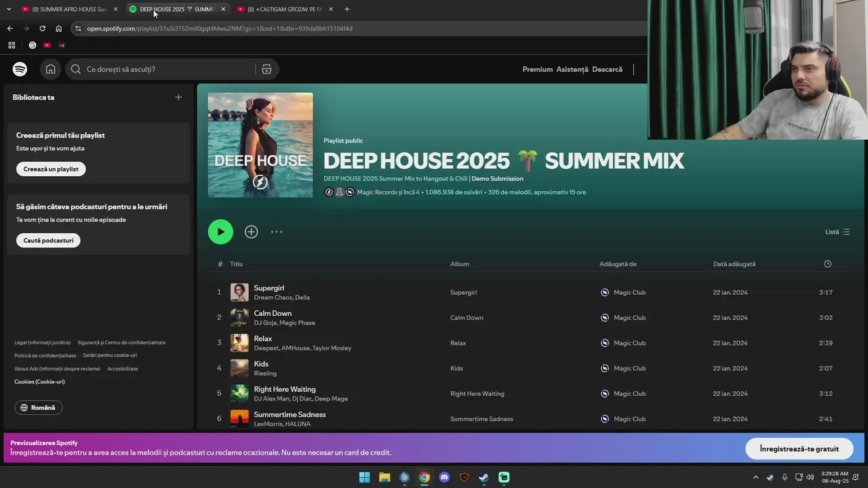Play the Deep House playlist
Screen dimensions: 868x488
[220, 232]
